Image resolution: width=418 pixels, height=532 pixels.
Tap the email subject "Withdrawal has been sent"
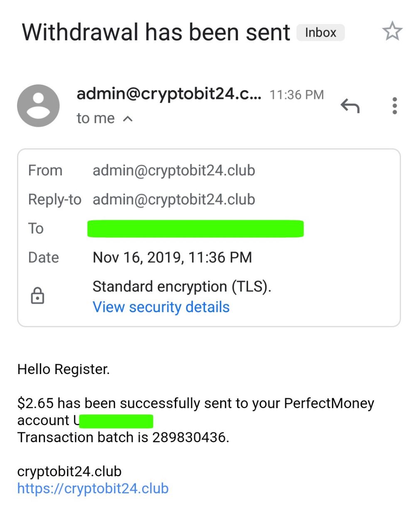point(156,32)
